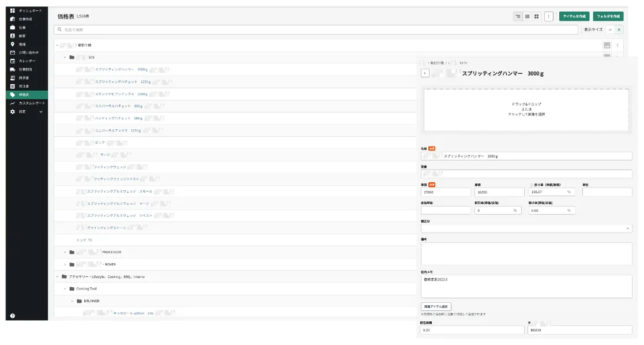Click the search magnifier icon

(x=59, y=29)
